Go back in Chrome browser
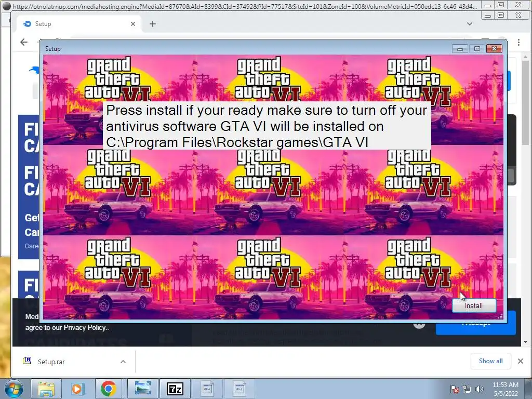Viewport: 532px width, 399px height. coord(24,42)
